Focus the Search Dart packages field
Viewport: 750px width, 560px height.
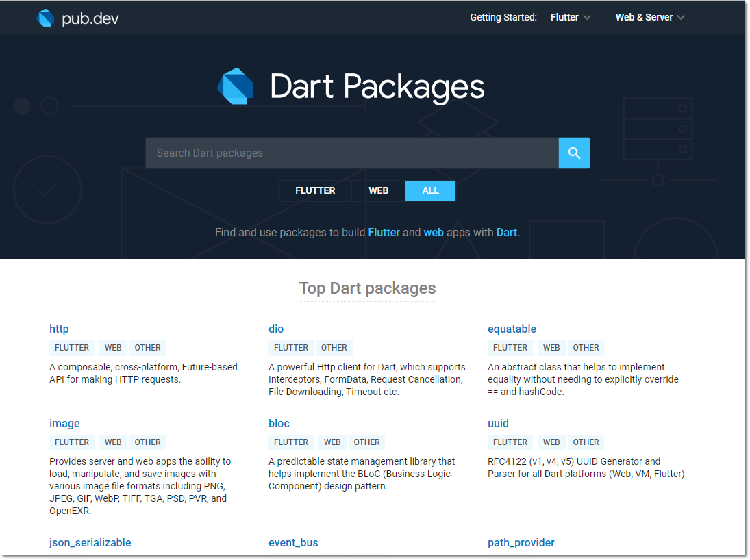click(x=352, y=153)
